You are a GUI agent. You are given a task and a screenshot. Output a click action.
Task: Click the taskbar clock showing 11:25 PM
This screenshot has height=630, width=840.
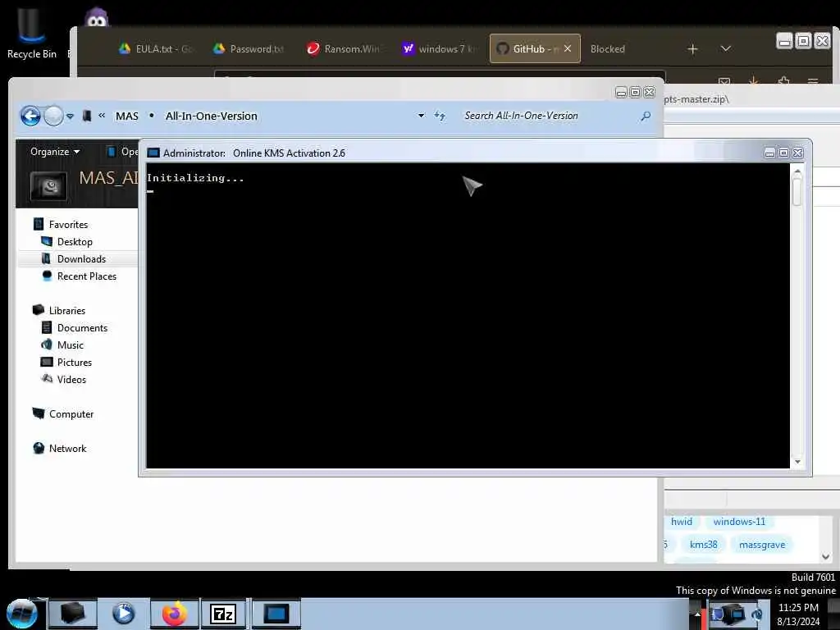[x=798, y=614]
